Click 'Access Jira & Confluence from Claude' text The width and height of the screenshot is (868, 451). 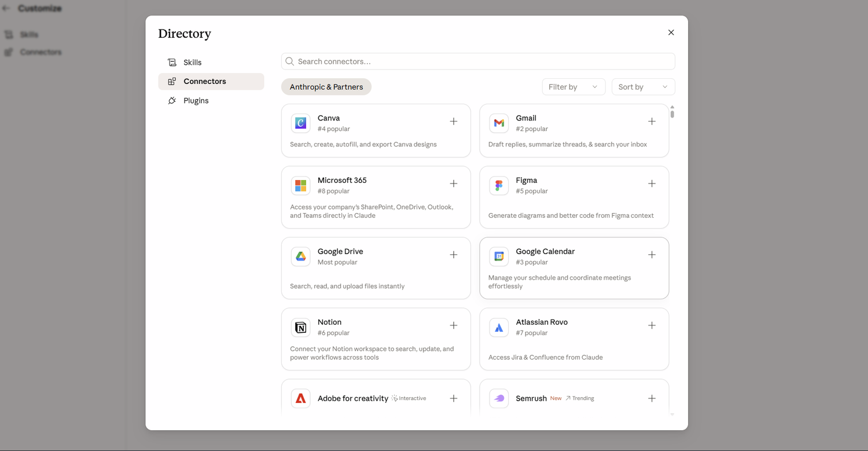pyautogui.click(x=546, y=357)
